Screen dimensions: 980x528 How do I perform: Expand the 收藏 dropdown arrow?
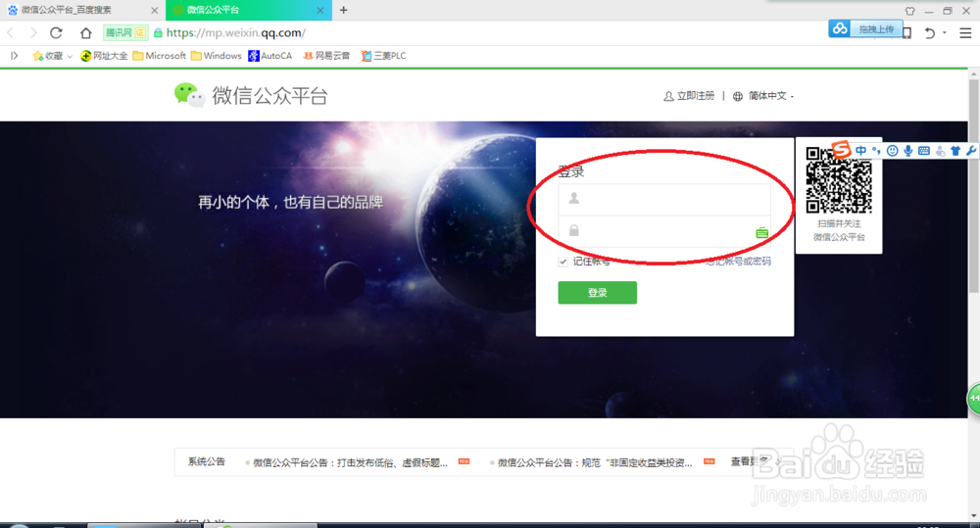pyautogui.click(x=70, y=56)
